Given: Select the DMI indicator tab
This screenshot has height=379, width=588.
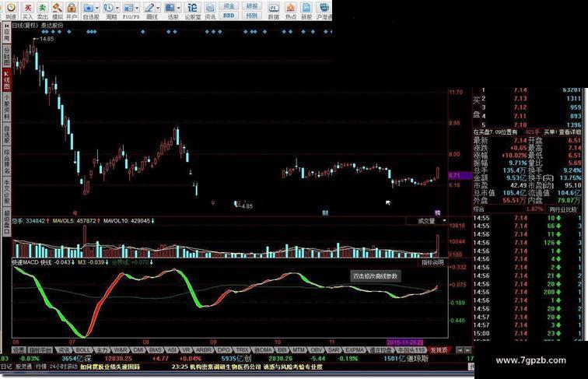Looking at the screenshot, I should click(138, 349).
